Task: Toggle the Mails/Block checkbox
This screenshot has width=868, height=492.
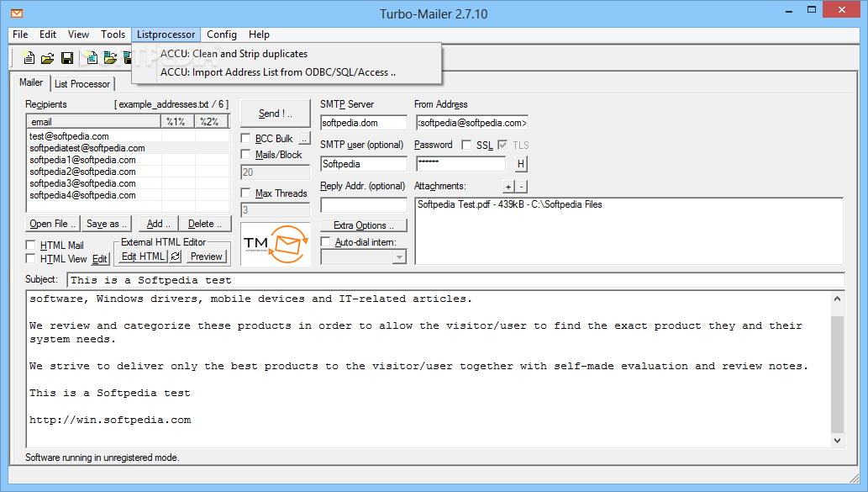Action: 246,155
